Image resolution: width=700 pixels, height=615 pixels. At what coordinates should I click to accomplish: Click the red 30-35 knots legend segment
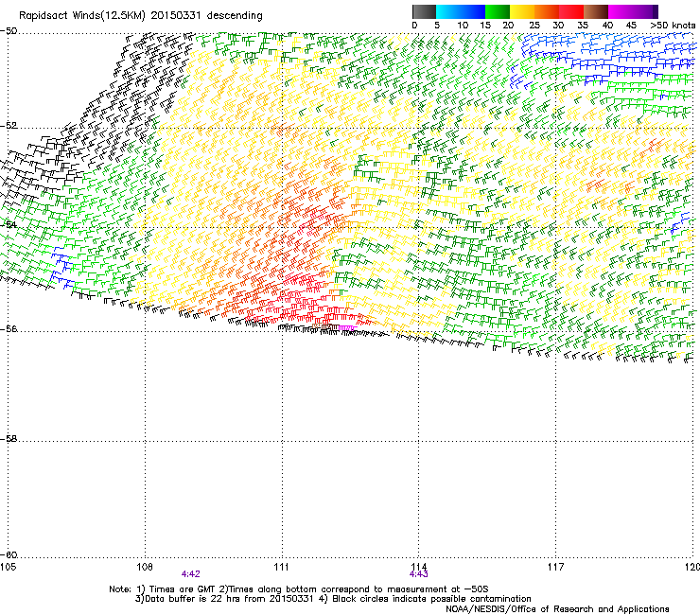[571, 11]
